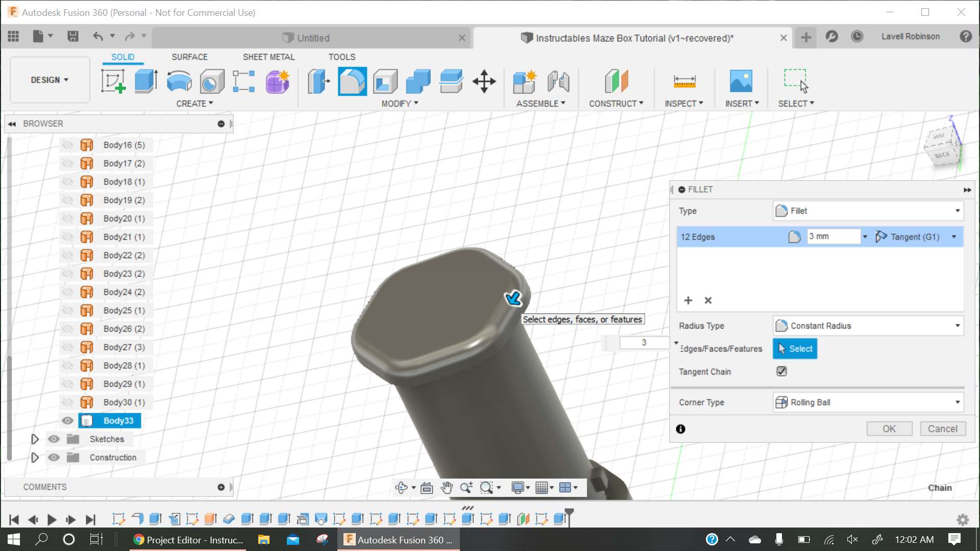Select the Revolve tool
The width and height of the screenshot is (980, 551).
tap(179, 82)
